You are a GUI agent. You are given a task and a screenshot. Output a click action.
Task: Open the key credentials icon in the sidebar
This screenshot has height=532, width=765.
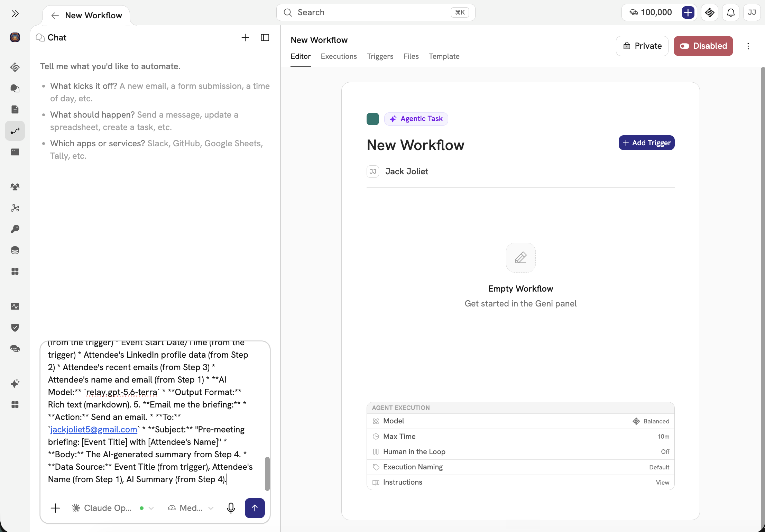click(x=15, y=229)
